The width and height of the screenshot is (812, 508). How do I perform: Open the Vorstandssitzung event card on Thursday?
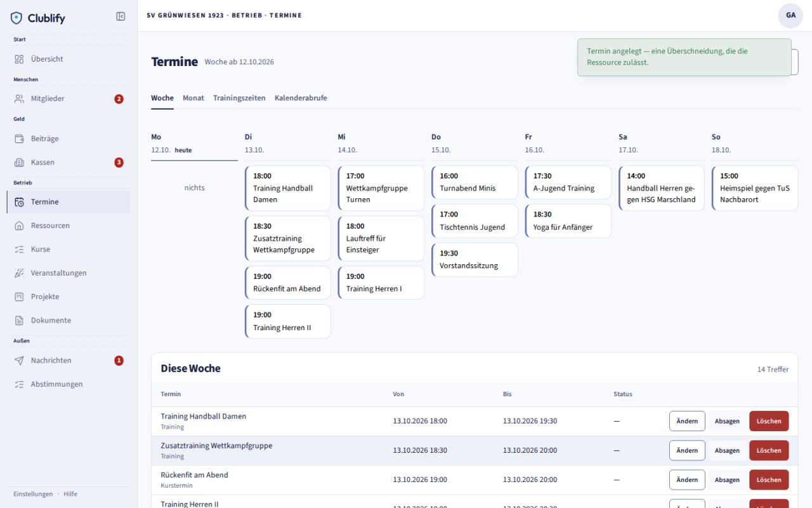coord(475,260)
